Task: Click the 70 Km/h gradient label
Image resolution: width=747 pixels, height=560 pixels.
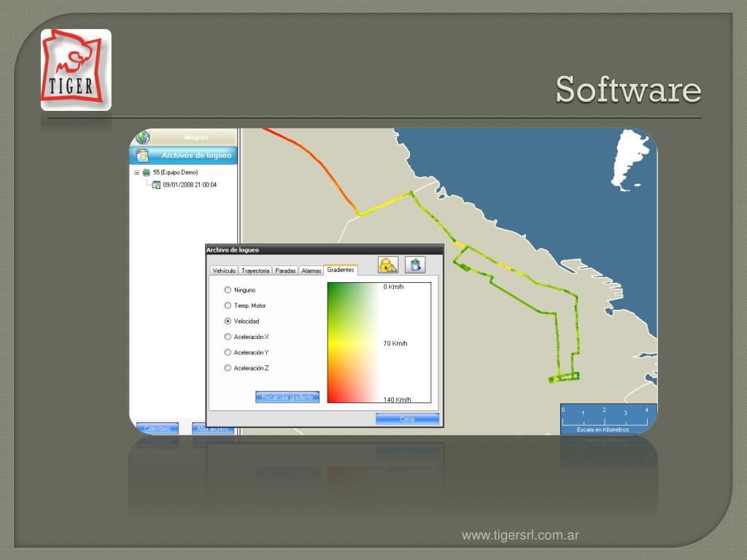Action: (395, 343)
